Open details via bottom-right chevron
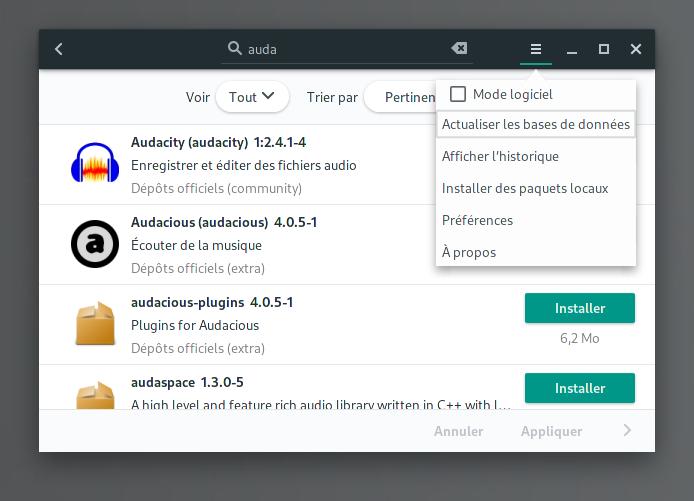Screen dimensions: 694x501 pyautogui.click(x=627, y=430)
